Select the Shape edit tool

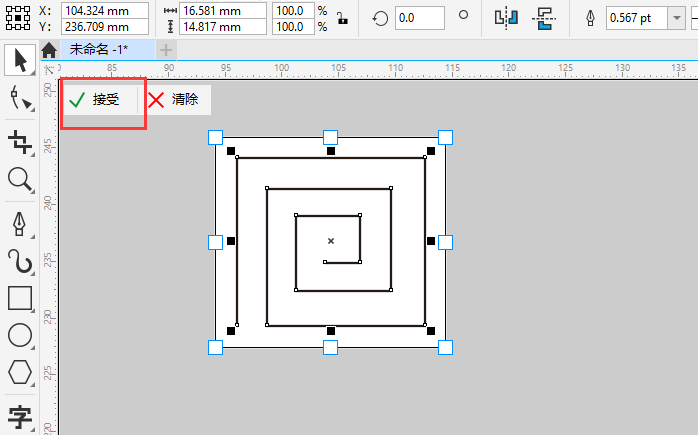(x=20, y=98)
